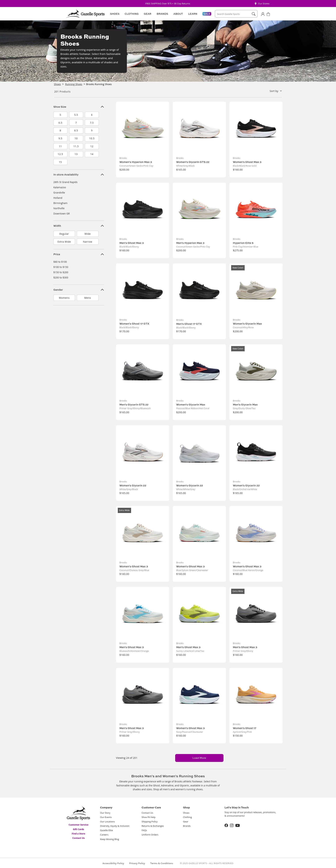Screen dimensions: 336x868
Task: Collapse the In-store Availability filter
Action: [102, 175]
